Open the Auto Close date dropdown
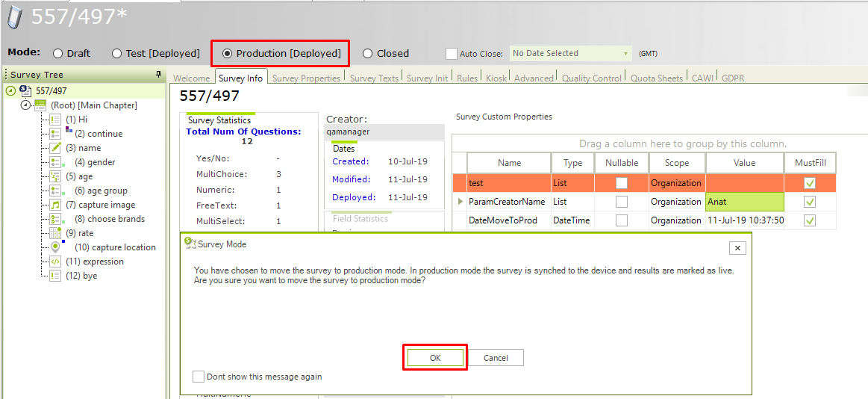 click(625, 54)
